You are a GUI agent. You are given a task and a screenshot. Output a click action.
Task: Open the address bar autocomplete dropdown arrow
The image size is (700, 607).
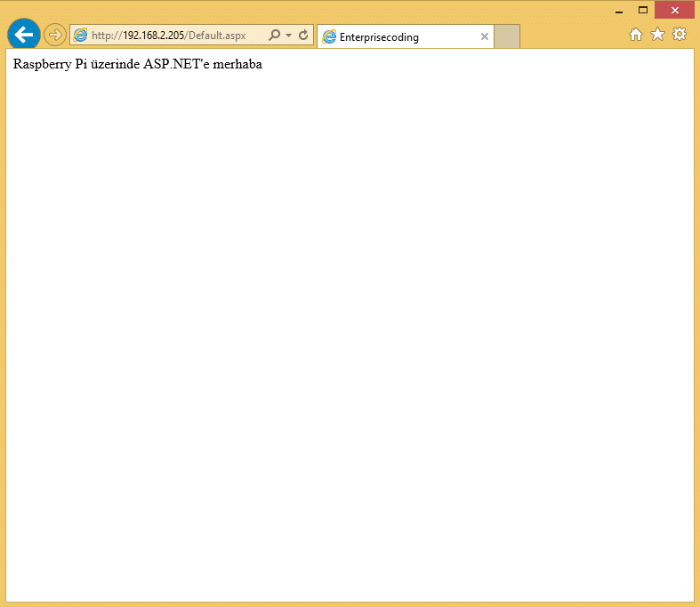(x=288, y=36)
